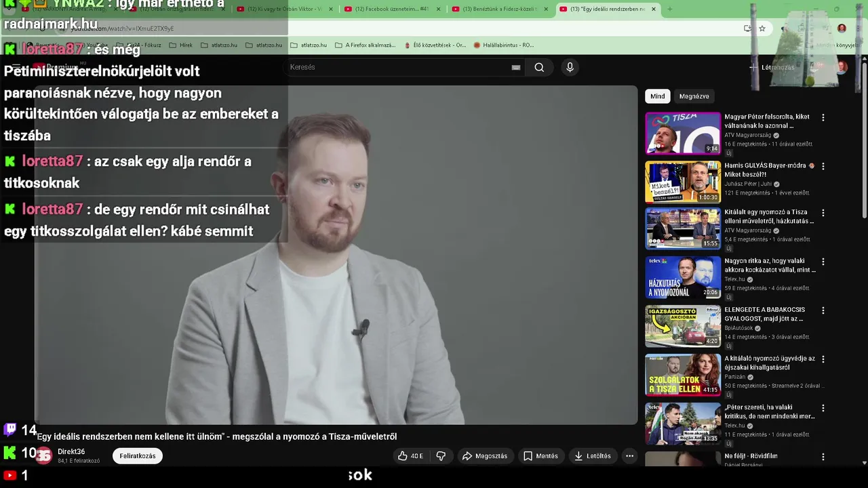Bookmark this page with the star icon
Viewport: 868px width, 488px height.
762,28
